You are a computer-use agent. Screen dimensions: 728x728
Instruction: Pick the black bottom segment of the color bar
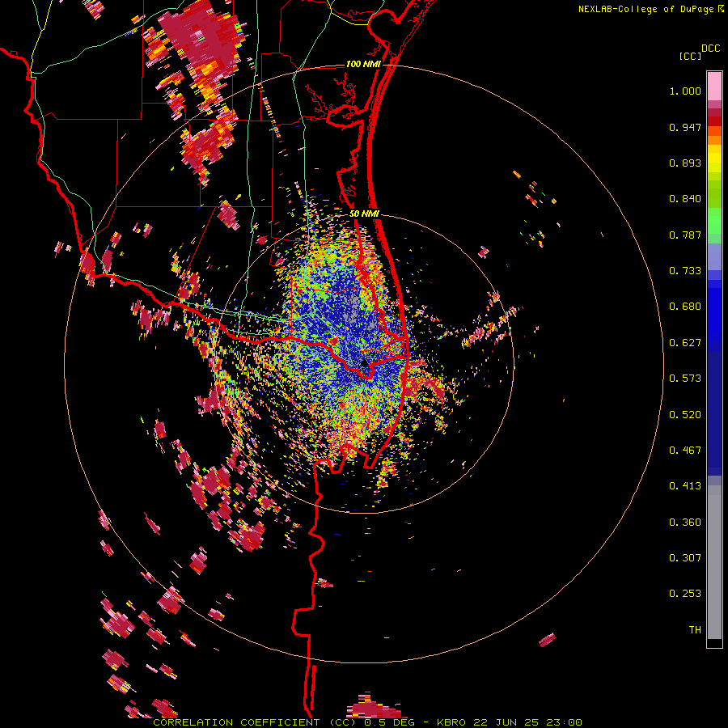pyautogui.click(x=714, y=642)
